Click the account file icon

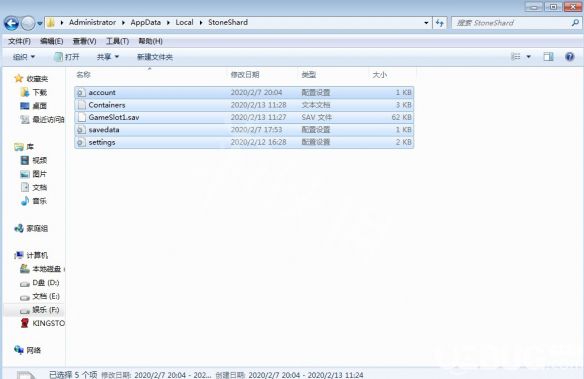coord(81,93)
